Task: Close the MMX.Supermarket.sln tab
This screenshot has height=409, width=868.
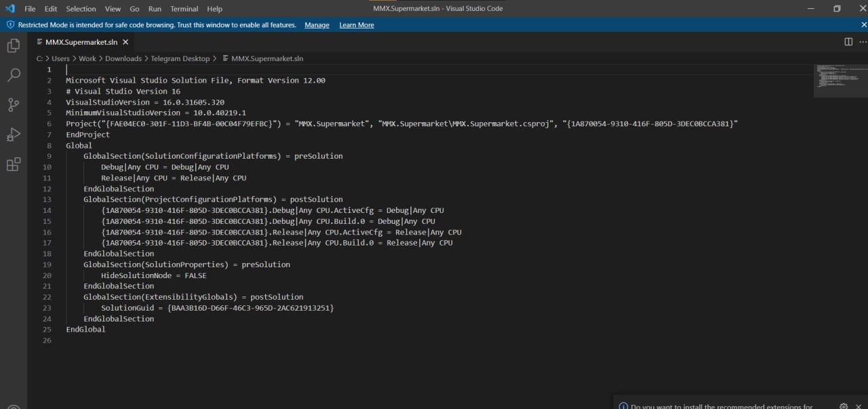Action: pos(125,42)
